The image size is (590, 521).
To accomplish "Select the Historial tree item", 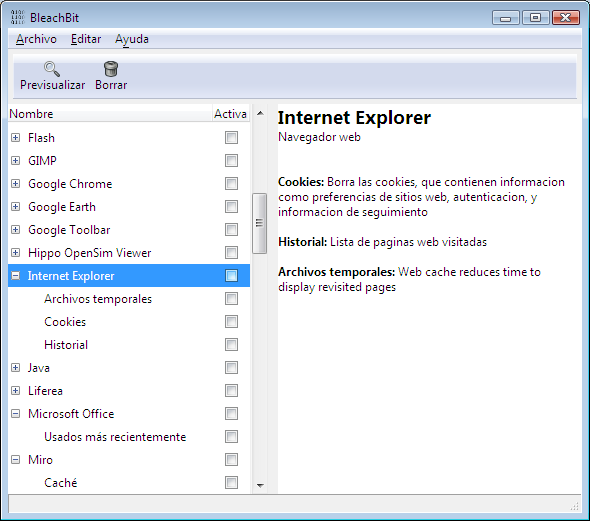I will click(x=66, y=345).
